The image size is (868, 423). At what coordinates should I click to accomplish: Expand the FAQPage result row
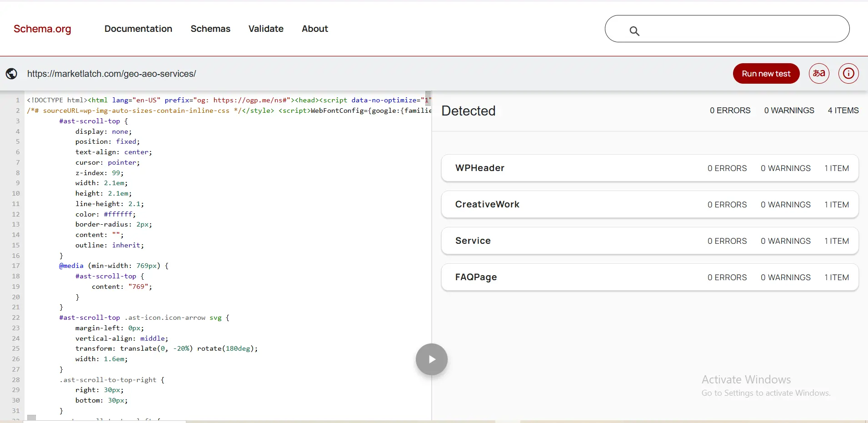pos(650,277)
